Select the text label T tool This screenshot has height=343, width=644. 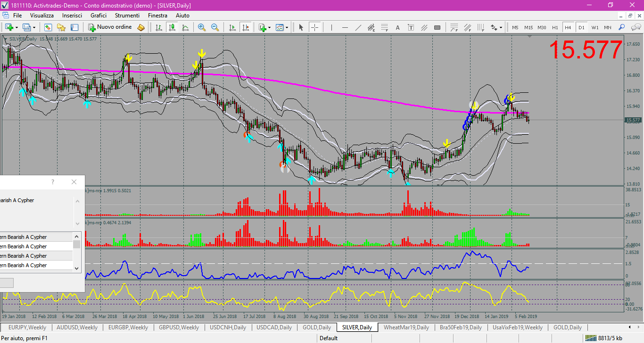click(411, 27)
